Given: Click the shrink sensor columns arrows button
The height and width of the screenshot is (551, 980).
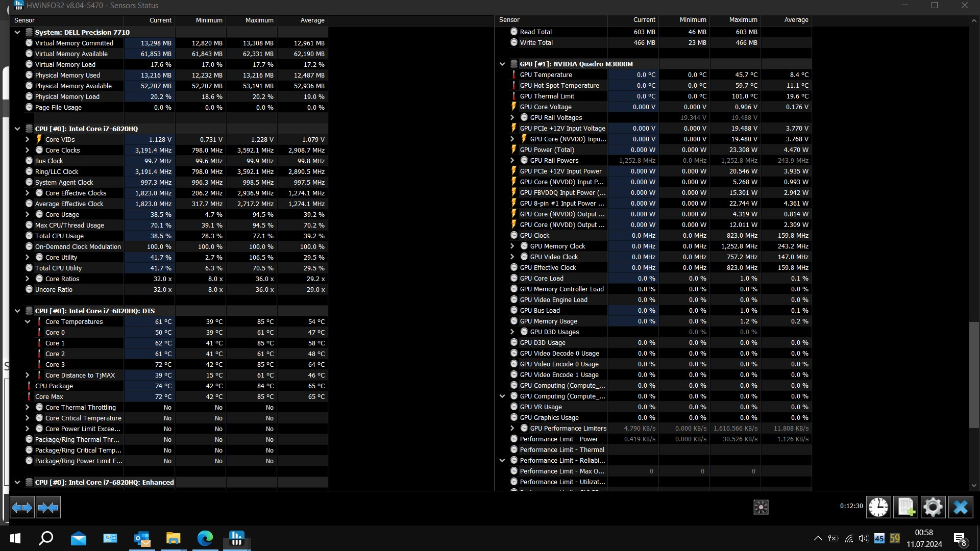Looking at the screenshot, I should [48, 507].
